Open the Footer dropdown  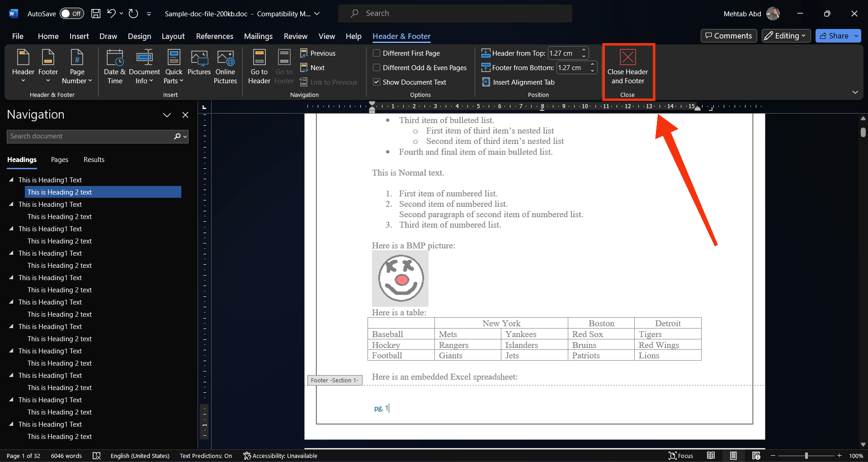pyautogui.click(x=48, y=67)
